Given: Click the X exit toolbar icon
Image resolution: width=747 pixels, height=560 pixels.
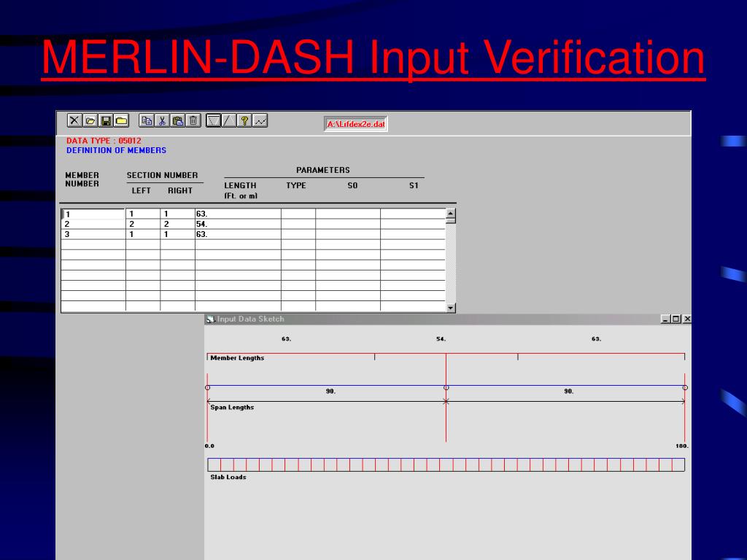Looking at the screenshot, I should click(74, 120).
